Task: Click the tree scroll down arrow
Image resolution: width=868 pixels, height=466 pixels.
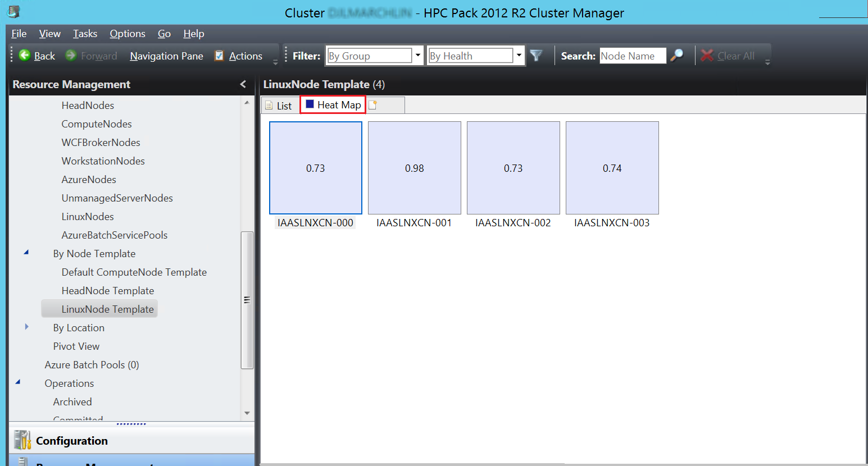Action: tap(247, 413)
